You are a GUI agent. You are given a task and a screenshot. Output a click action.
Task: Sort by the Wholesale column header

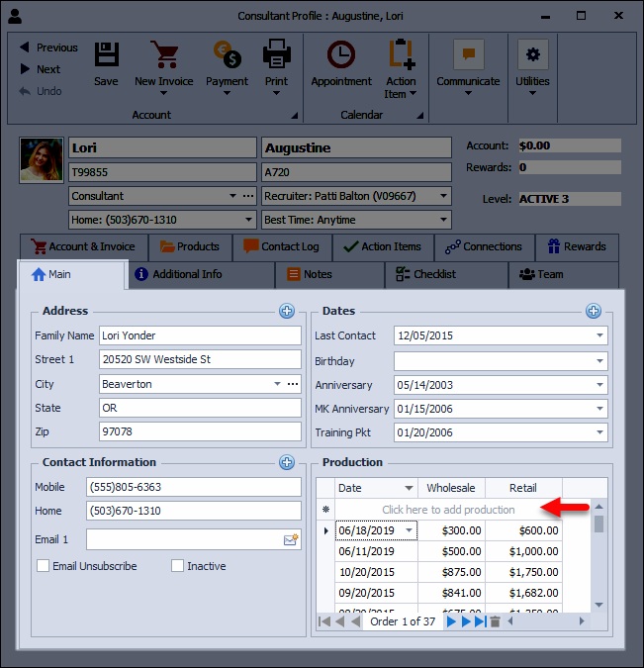click(x=451, y=488)
